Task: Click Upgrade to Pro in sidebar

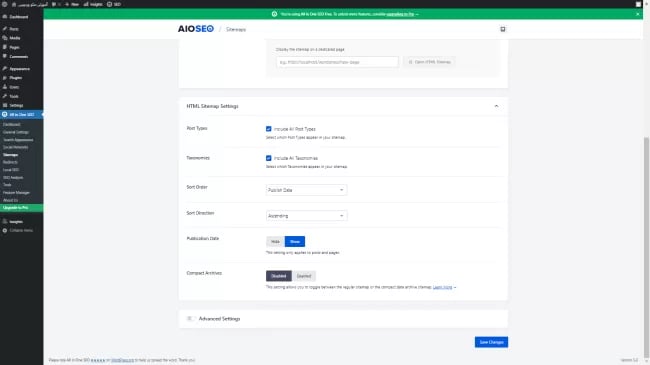Action: [22, 207]
